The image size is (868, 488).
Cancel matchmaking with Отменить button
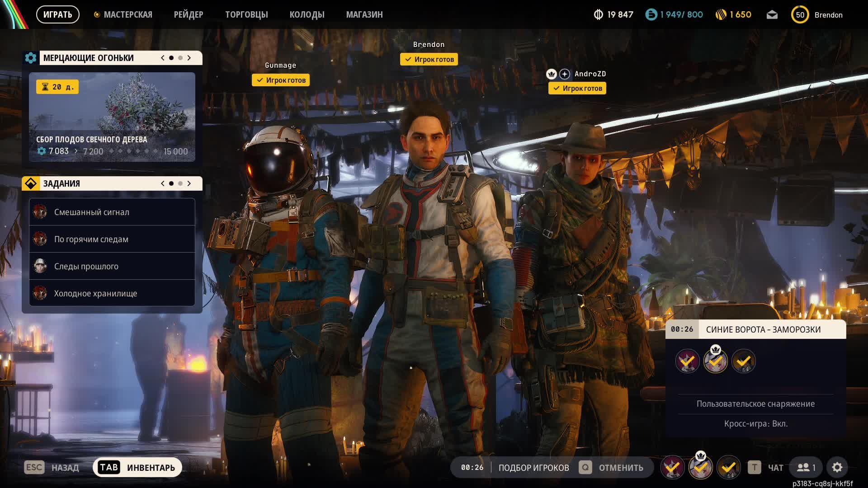[x=620, y=468]
